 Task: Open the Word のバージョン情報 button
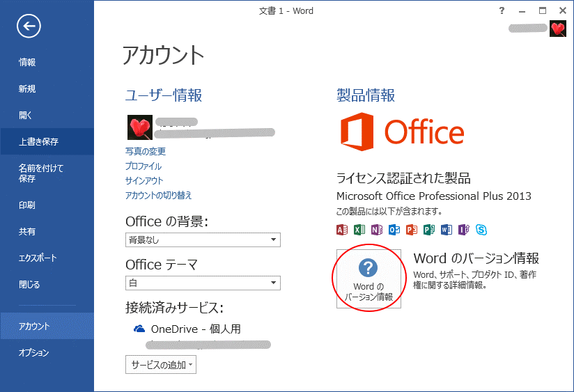(x=369, y=279)
